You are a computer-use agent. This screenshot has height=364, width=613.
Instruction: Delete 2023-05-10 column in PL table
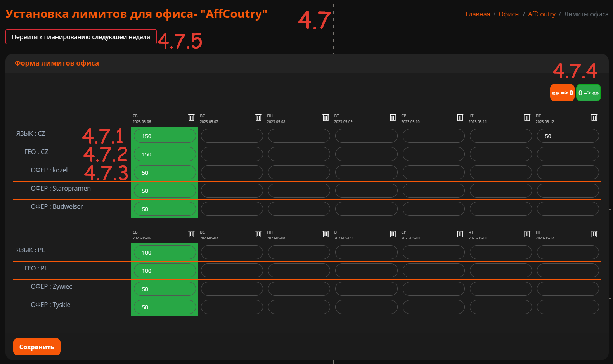coord(460,234)
